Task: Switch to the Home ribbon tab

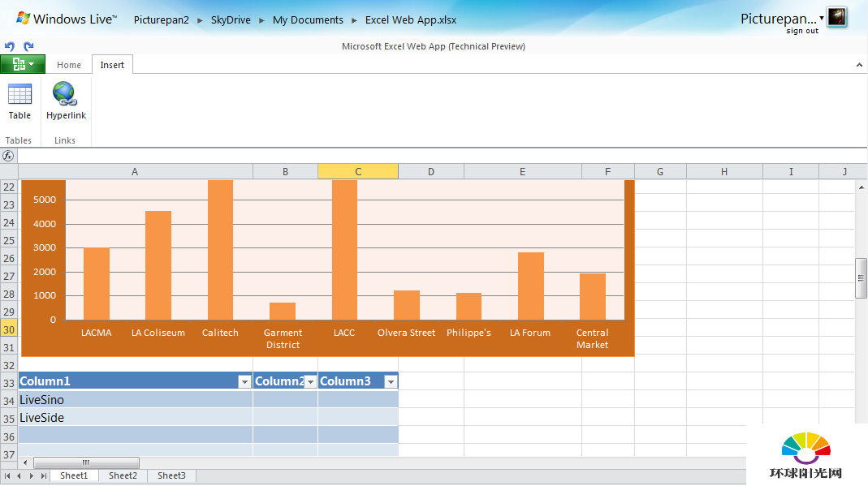Action: click(x=69, y=65)
